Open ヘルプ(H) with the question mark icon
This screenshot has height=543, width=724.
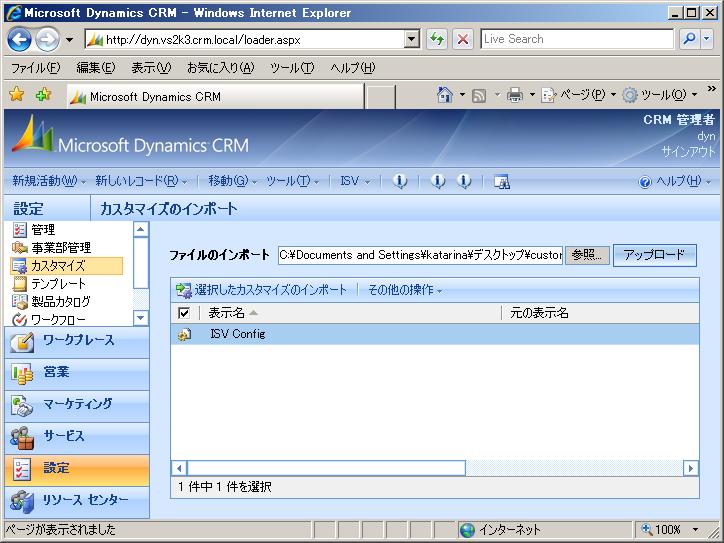pos(645,182)
